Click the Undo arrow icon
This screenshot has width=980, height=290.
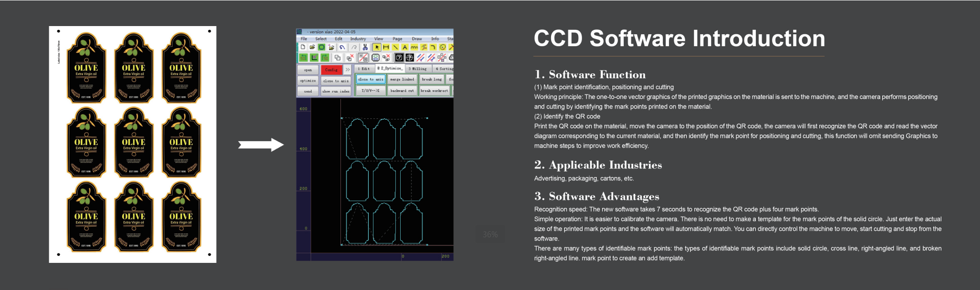point(342,47)
